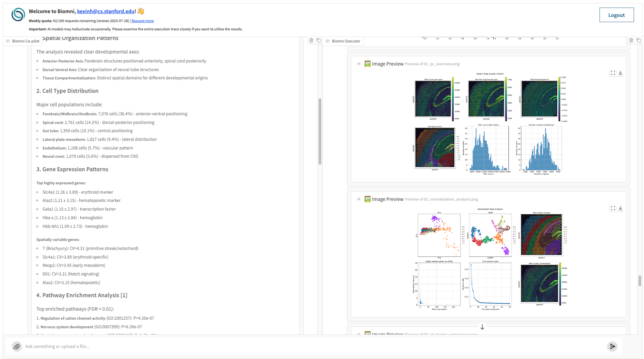The height and width of the screenshot is (359, 644).
Task: Click the trash icon on Biomni Executor panel
Action: (x=631, y=40)
